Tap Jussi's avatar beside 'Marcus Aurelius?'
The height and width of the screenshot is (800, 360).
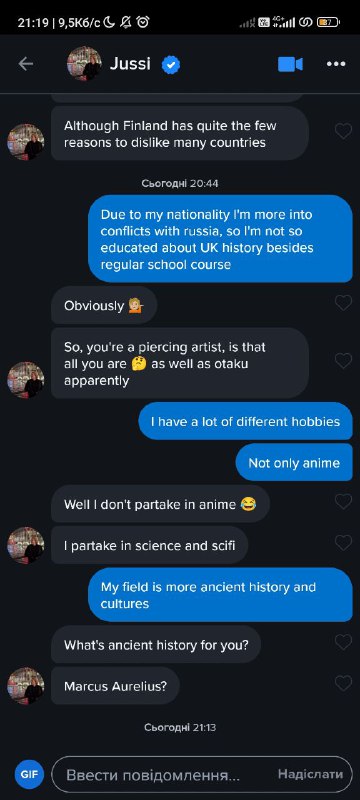[x=25, y=686]
